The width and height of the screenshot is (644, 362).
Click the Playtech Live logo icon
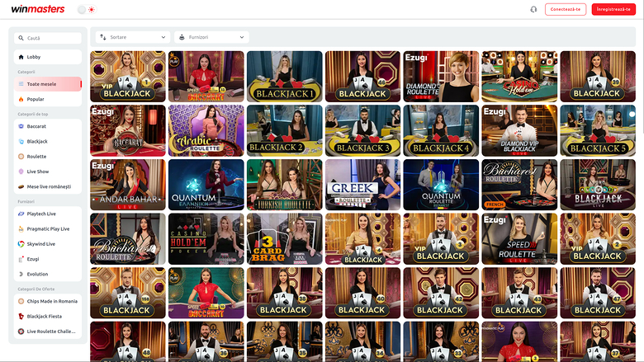click(21, 214)
